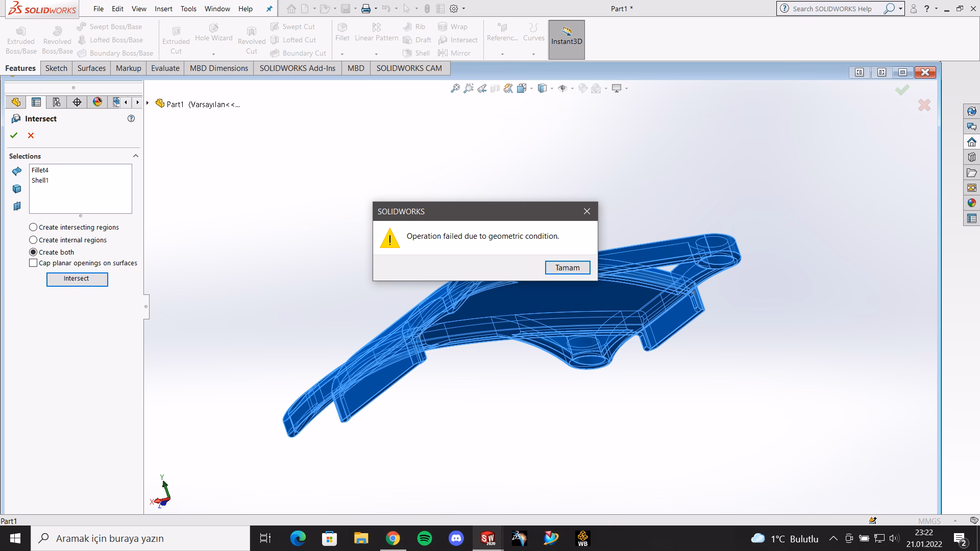
Task: Open the View Orientation dropdown
Action: click(x=531, y=88)
